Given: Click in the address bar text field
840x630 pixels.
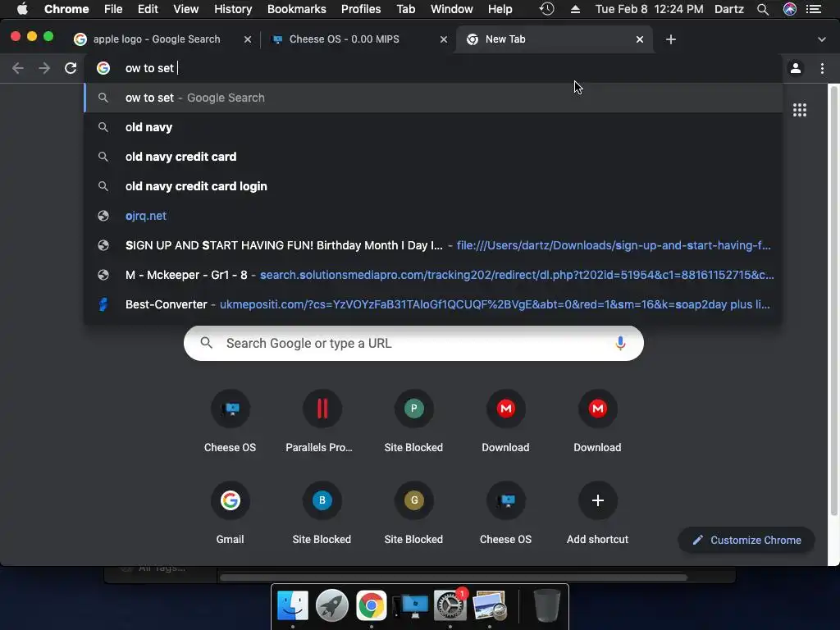Looking at the screenshot, I should tap(433, 68).
